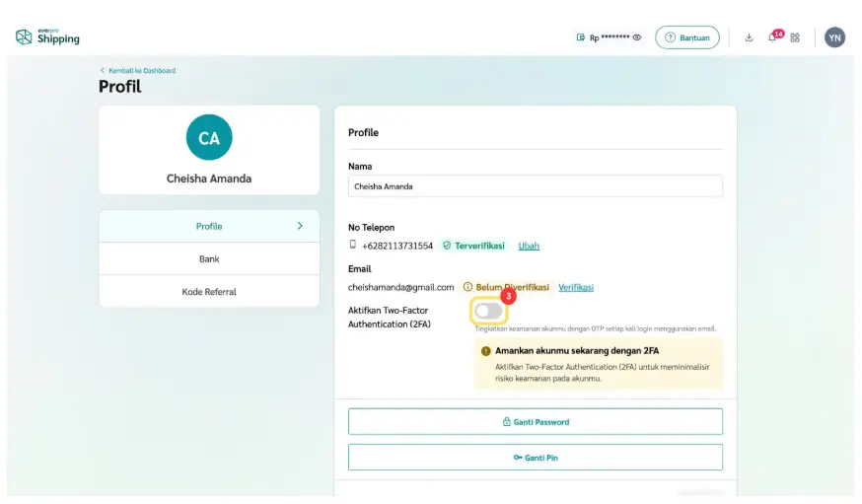Click the Nama input field
Screen dimensions: 862x504
[x=535, y=186]
